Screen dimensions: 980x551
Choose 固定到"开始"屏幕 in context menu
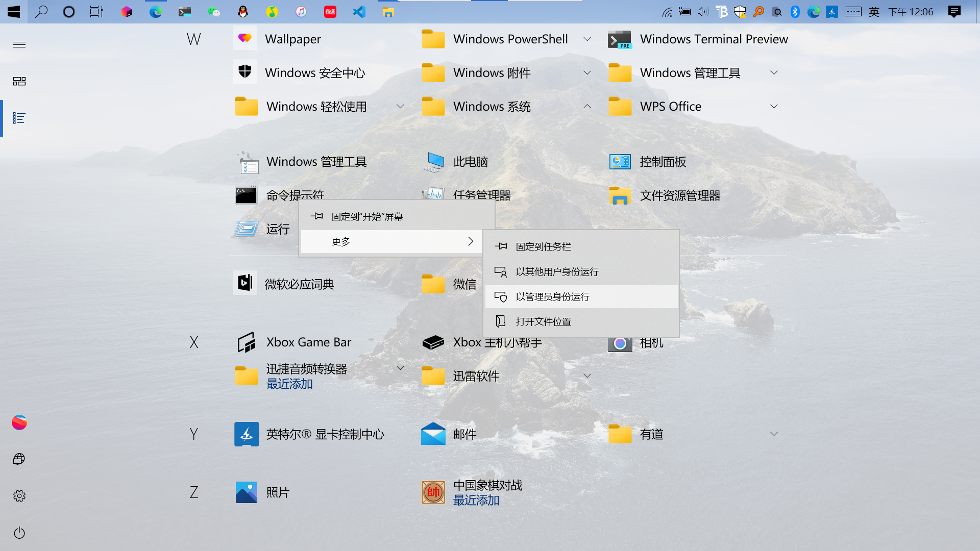[397, 216]
